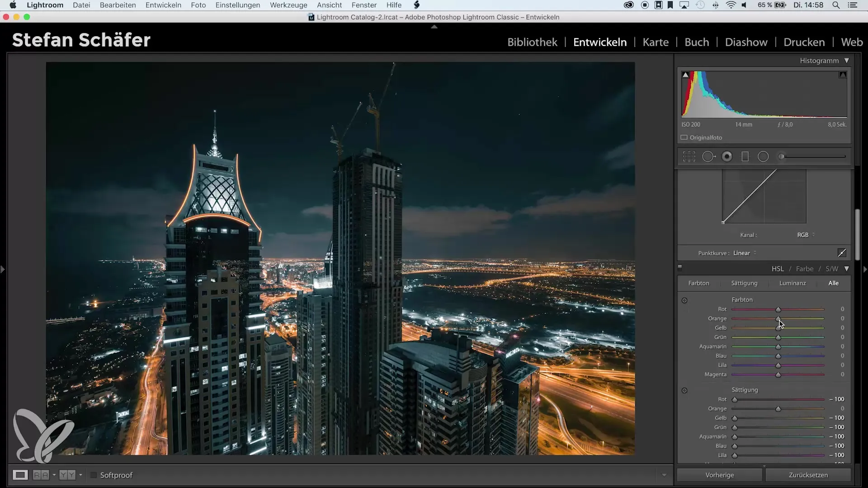Image resolution: width=868 pixels, height=488 pixels.
Task: Collapse the Histogramm panel
Action: [846, 61]
